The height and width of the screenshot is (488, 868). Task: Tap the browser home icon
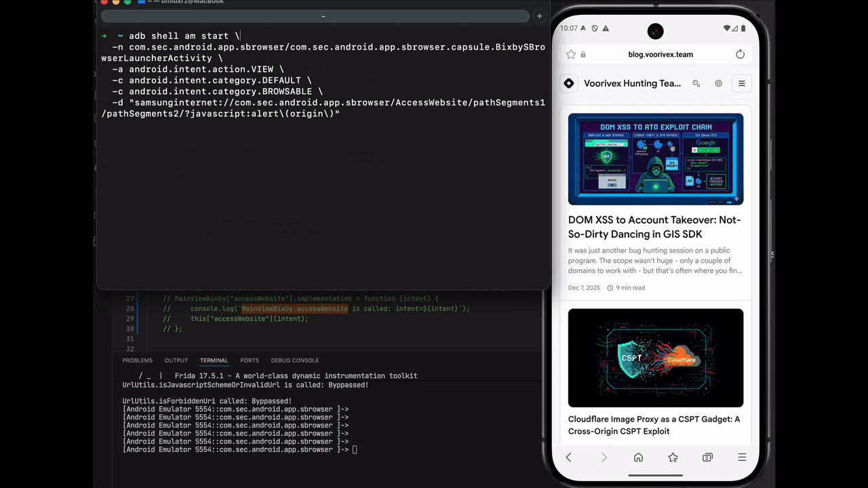coord(638,457)
